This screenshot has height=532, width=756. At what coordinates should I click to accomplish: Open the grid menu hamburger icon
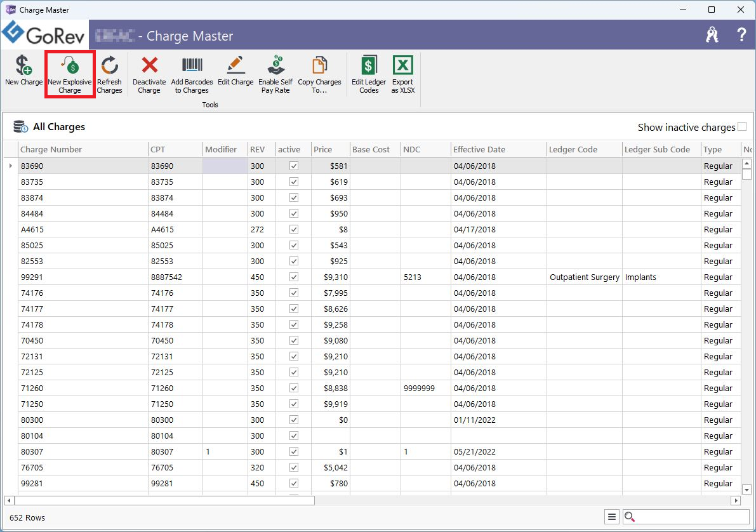(x=612, y=517)
